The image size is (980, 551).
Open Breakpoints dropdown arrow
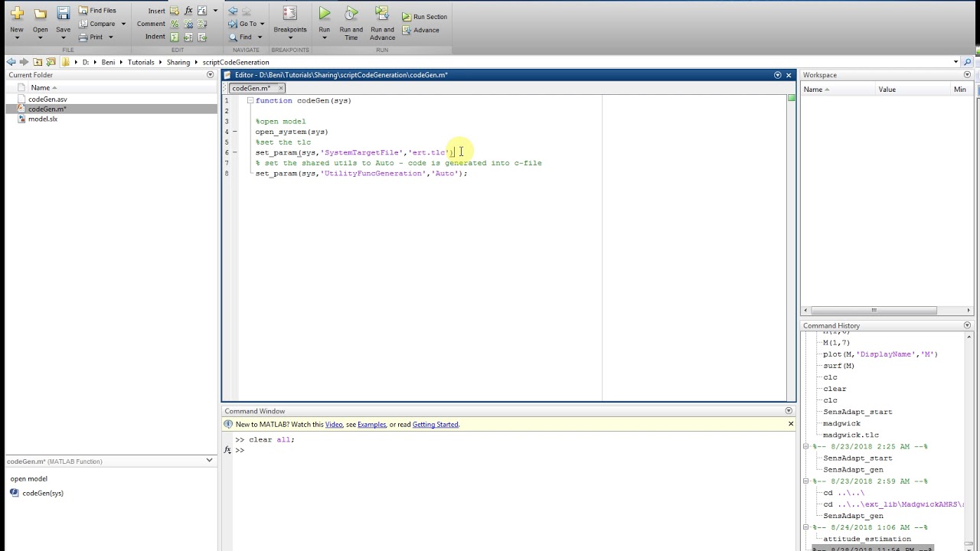click(x=289, y=38)
